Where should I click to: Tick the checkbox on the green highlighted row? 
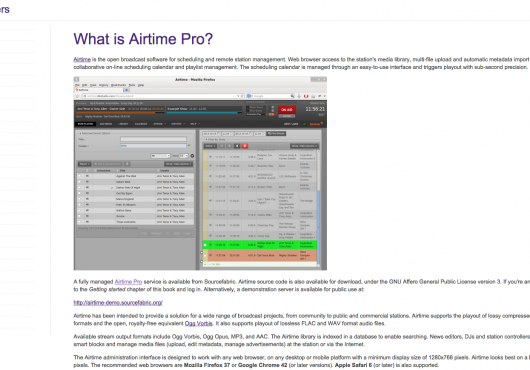pyautogui.click(x=205, y=245)
